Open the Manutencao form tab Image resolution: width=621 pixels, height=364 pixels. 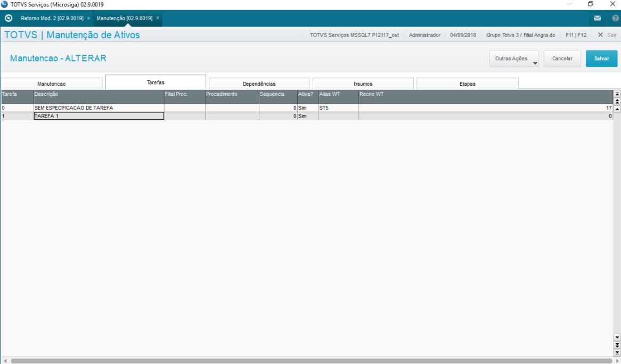(x=52, y=84)
